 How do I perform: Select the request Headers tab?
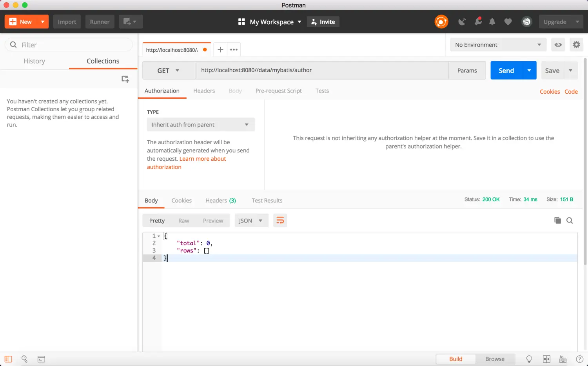coord(204,91)
